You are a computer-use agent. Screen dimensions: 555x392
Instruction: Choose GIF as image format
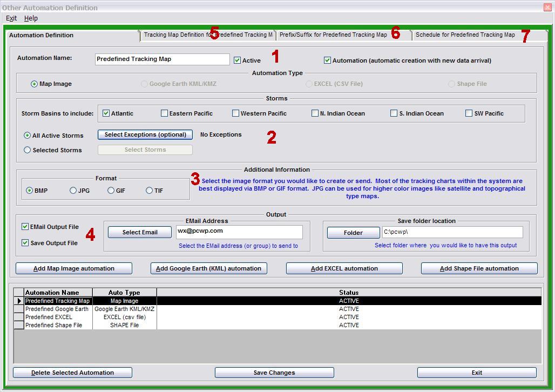click(x=111, y=191)
